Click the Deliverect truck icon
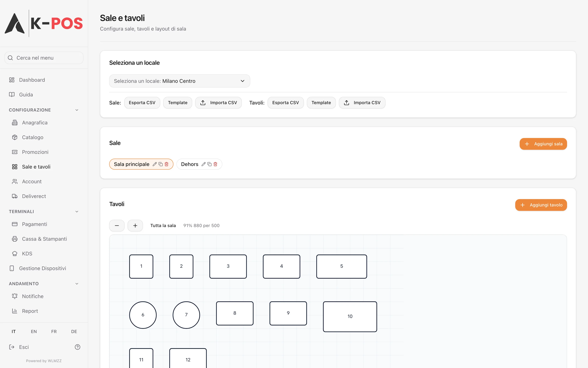The width and height of the screenshot is (588, 368). tap(15, 196)
